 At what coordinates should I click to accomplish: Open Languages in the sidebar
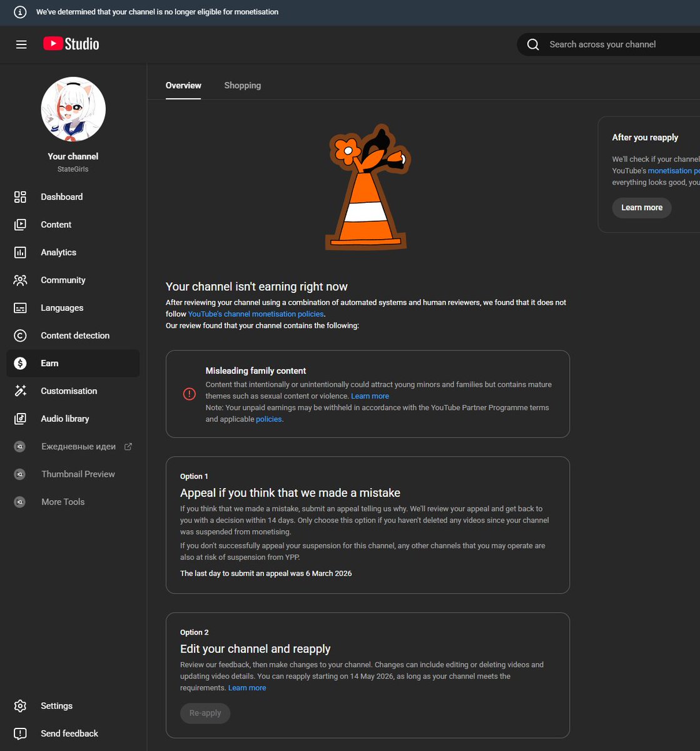(73, 308)
